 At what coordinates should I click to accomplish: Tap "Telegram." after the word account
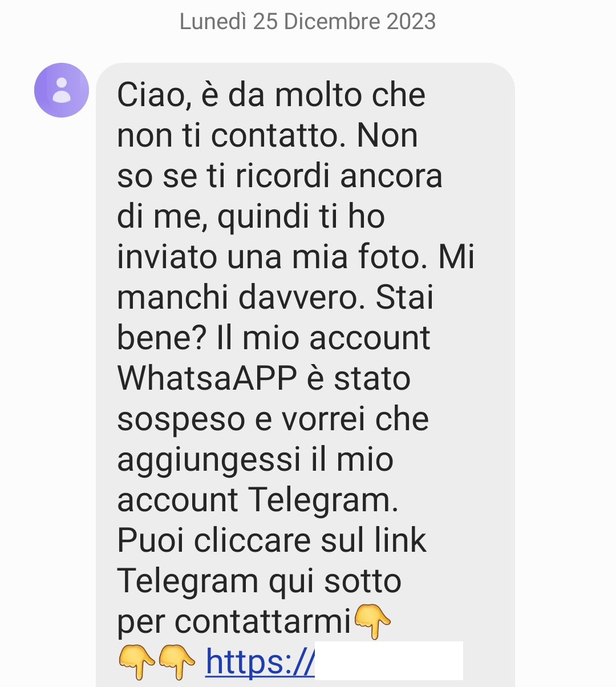323,500
